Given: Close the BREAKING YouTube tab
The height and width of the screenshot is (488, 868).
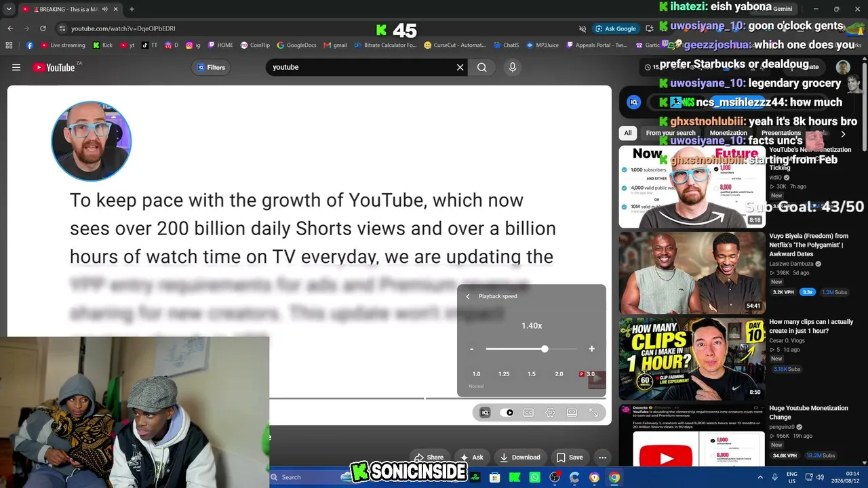Looking at the screenshot, I should (115, 9).
